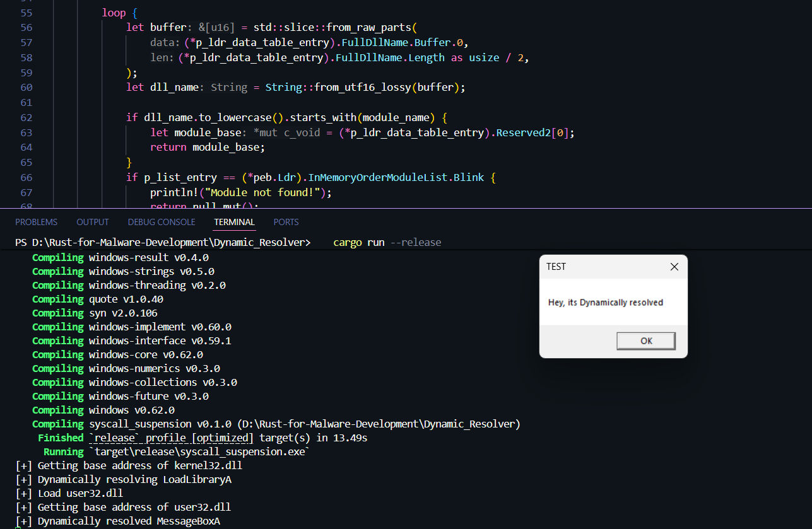
Task: Click 'Getting base address of kernel32.dll' line
Action: 129,465
